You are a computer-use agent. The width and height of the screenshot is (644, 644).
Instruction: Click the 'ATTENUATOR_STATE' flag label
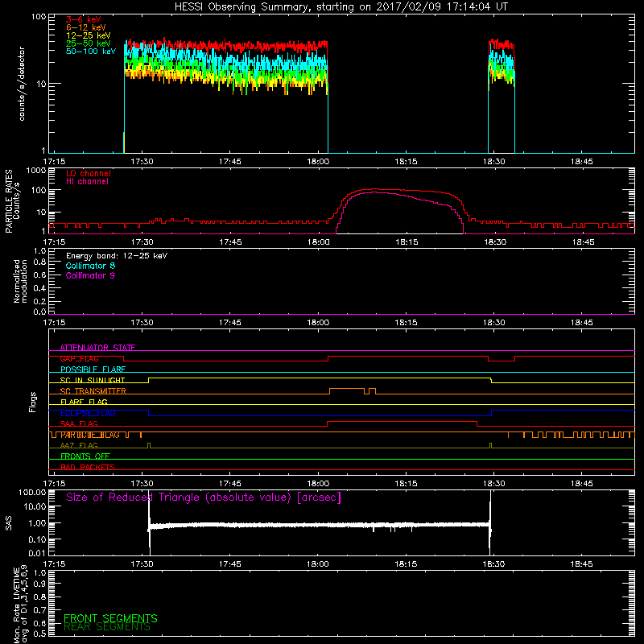click(97, 348)
